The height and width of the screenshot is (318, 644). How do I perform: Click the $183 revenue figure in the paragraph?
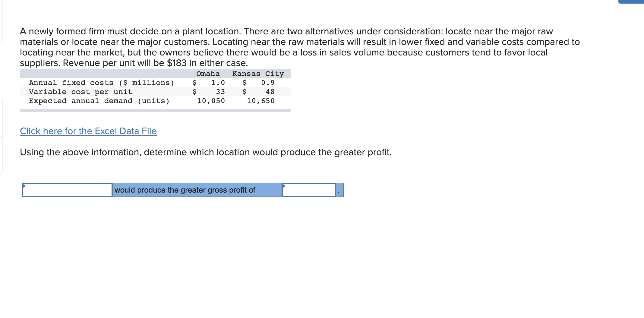point(177,63)
